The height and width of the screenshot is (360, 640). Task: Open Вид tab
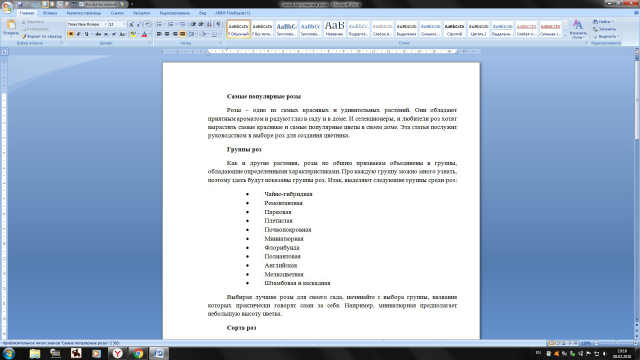pos(202,13)
